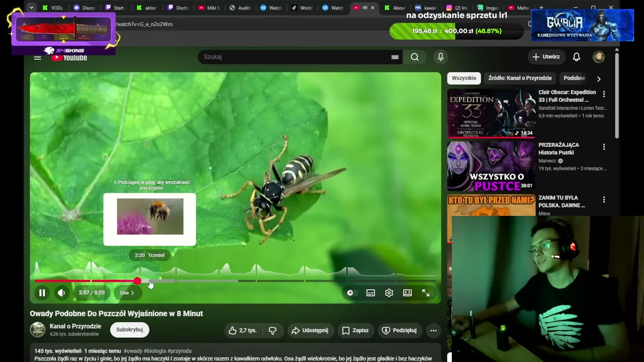Switch to the aktor browser tab
Screen dimensions: 644x362
146,8
